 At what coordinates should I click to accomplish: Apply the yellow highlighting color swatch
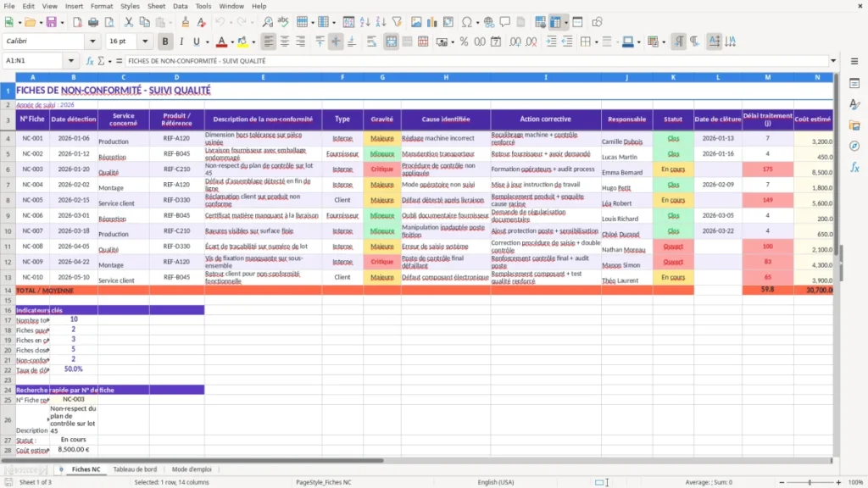(x=242, y=42)
